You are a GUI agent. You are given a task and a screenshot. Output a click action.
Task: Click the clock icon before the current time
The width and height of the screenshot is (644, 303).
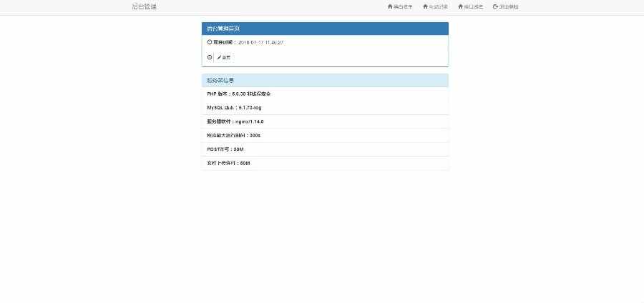pyautogui.click(x=210, y=42)
